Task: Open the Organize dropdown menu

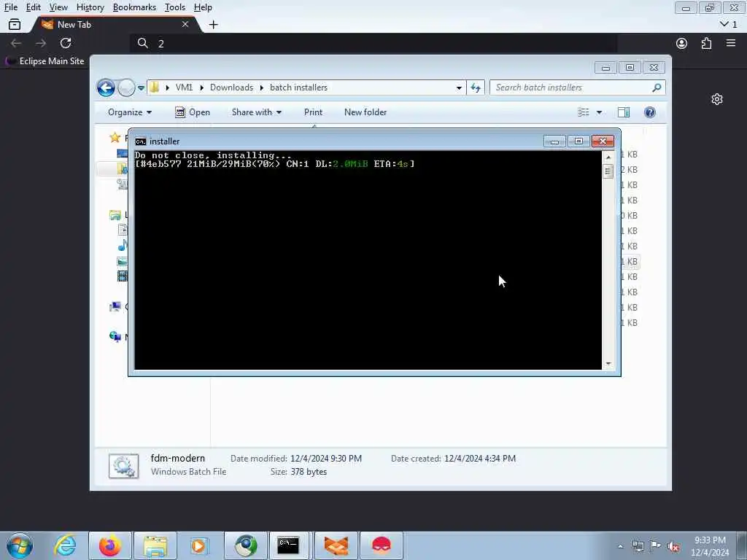Action: (x=130, y=112)
